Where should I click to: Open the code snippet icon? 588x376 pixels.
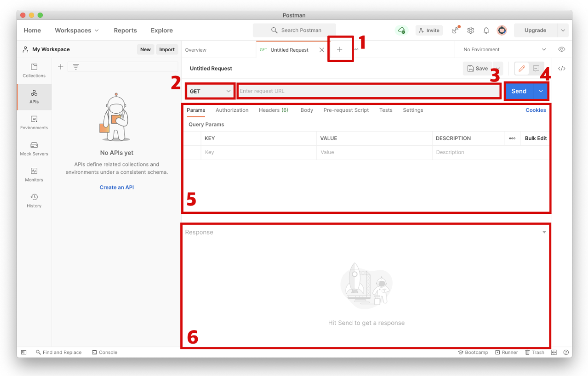[x=562, y=68]
